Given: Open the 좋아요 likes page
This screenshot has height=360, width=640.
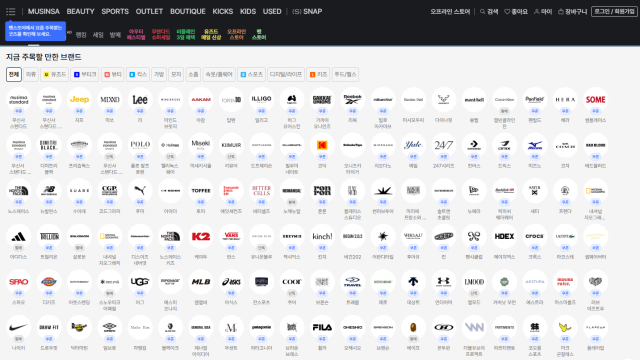Looking at the screenshot, I should 516,11.
